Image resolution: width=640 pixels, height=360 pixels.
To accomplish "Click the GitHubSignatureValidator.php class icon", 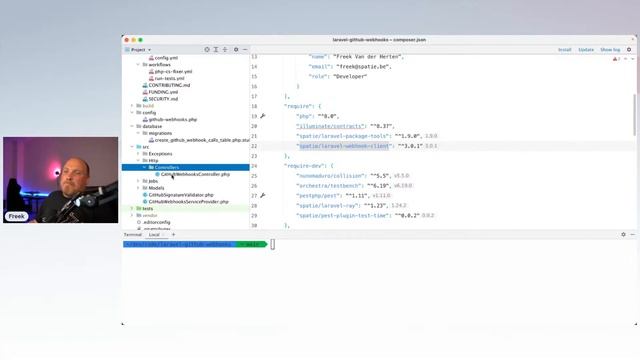I will tap(145, 195).
